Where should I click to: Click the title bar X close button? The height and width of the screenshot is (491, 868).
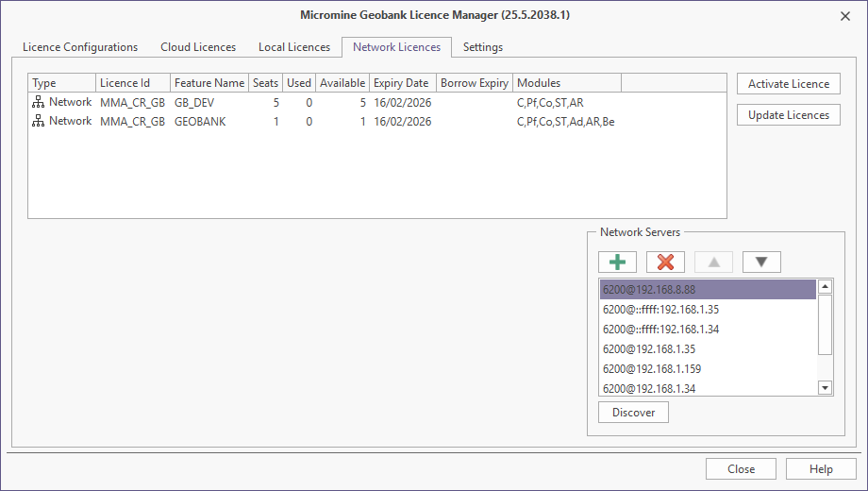845,16
